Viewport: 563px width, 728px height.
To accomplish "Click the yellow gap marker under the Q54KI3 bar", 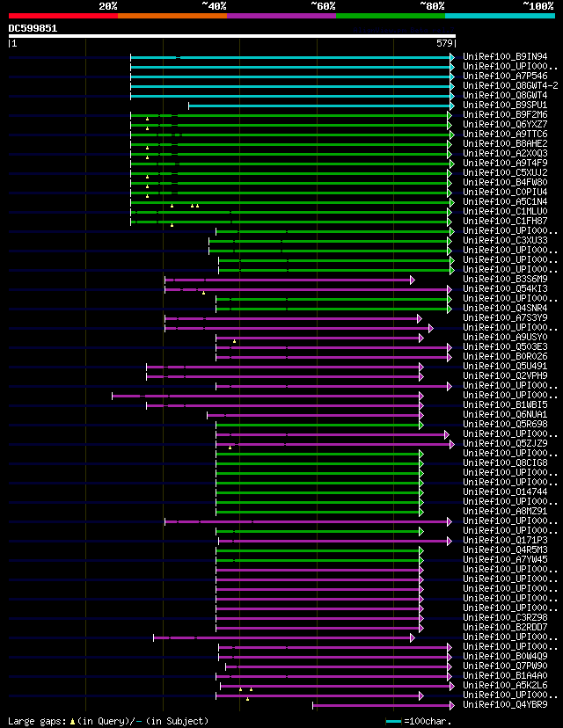I will (203, 293).
